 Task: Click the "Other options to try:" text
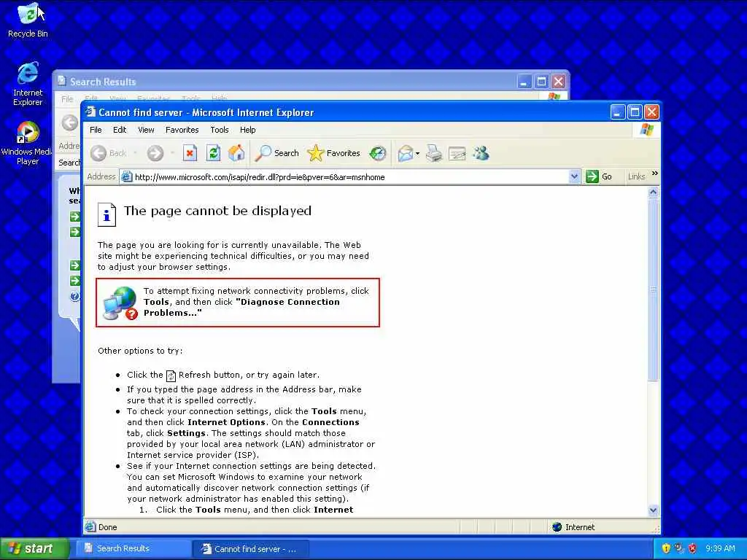140,351
